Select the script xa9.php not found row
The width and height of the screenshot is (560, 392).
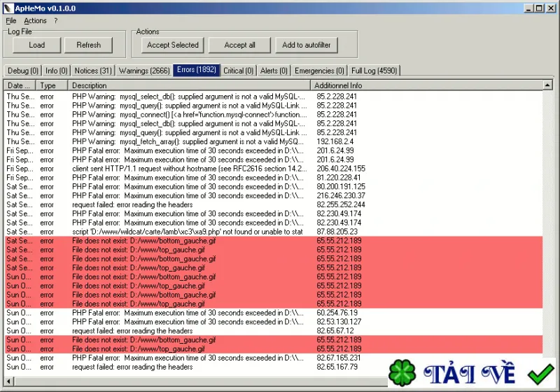pyautogui.click(x=274, y=232)
